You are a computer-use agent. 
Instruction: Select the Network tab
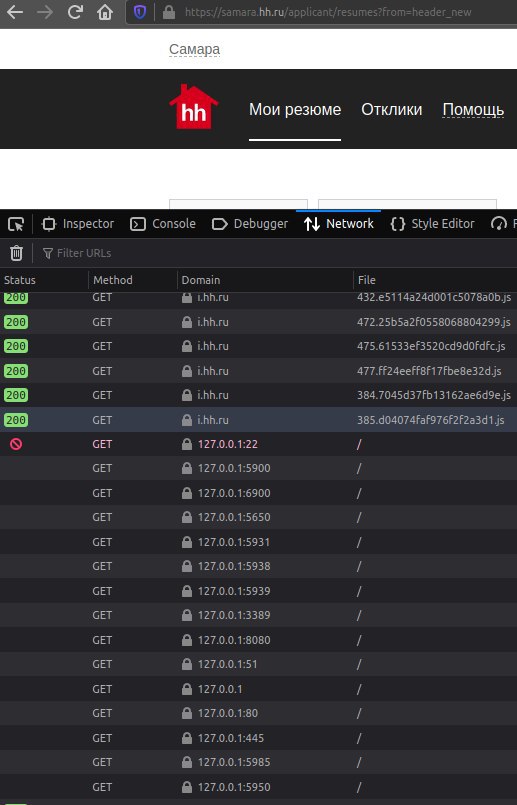tap(339, 224)
